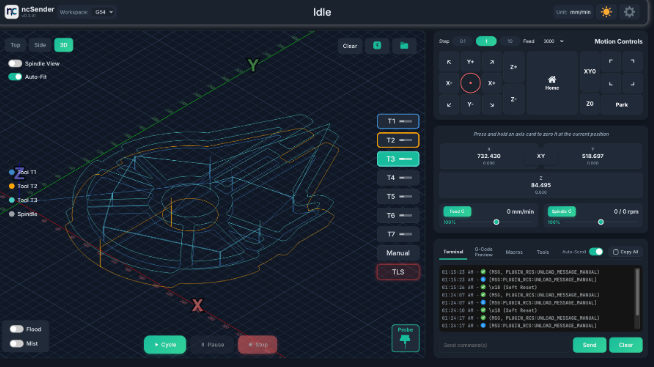This screenshot has height=367, width=654.
Task: Jog diagonally up-right with arrow icon
Action: pyautogui.click(x=492, y=62)
